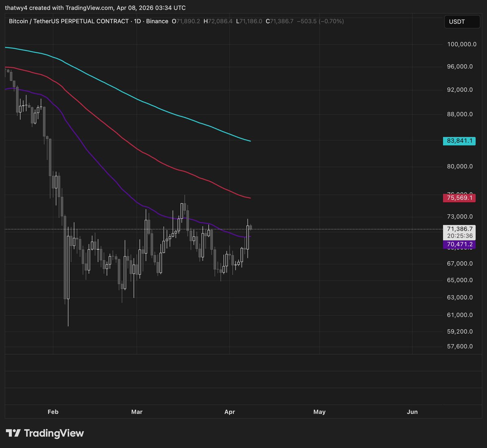Click the TradingView logo

pos(45,433)
